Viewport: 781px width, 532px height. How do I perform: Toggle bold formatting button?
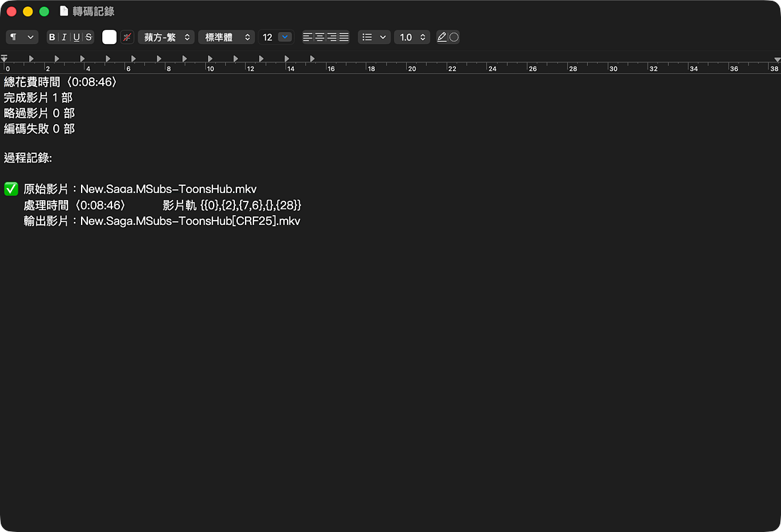(x=52, y=37)
